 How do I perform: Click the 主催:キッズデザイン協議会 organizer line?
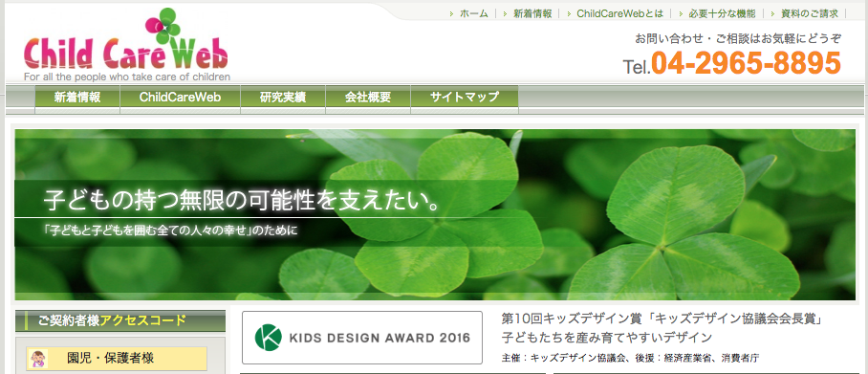tap(630, 358)
